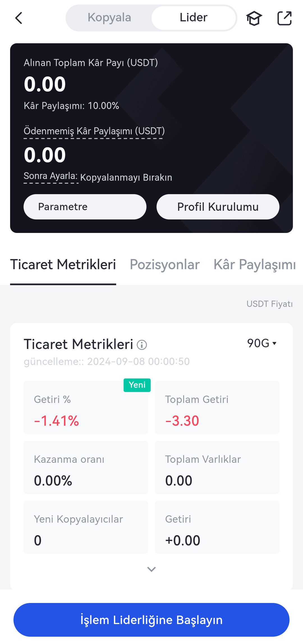Tap the share export icon
Image resolution: width=303 pixels, height=644 pixels.
coord(284,18)
